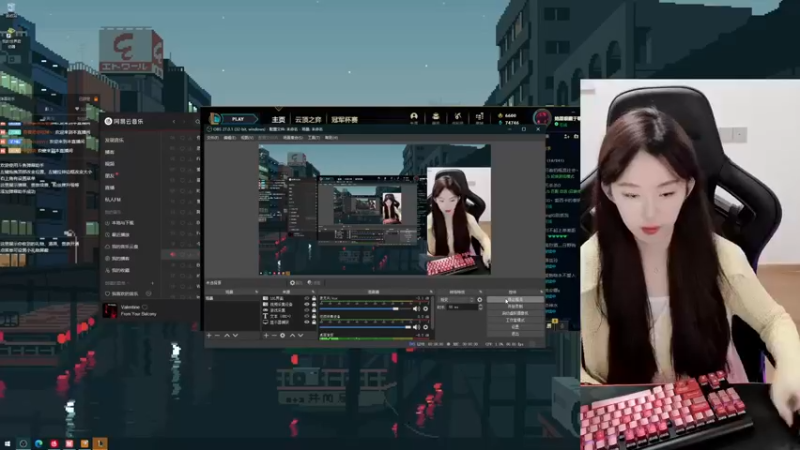The height and width of the screenshot is (450, 800).
Task: Open 麦克风/Aux mixer channel settings gear
Action: (x=426, y=309)
